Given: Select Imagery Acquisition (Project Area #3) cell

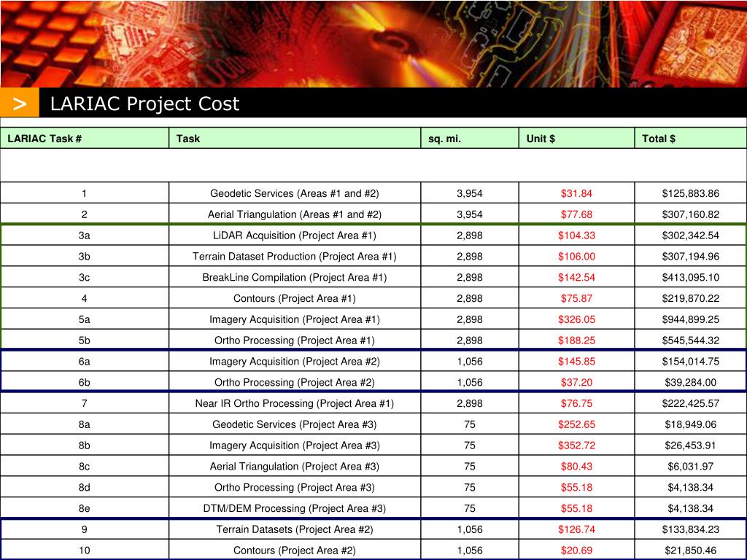Looking at the screenshot, I should (295, 445).
